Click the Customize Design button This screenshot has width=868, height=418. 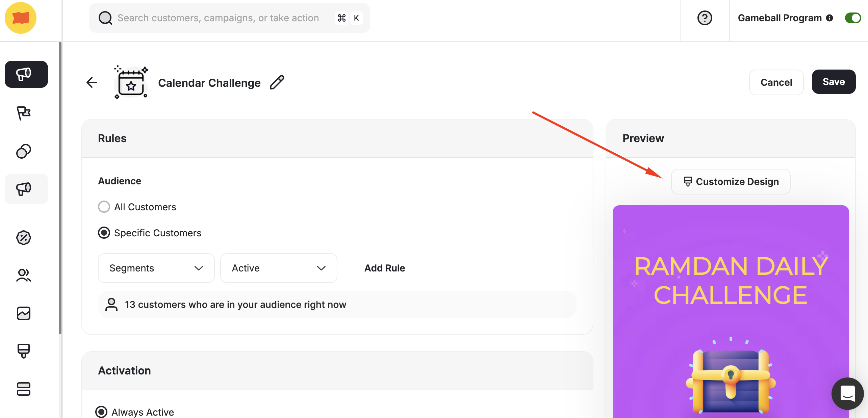(730, 181)
